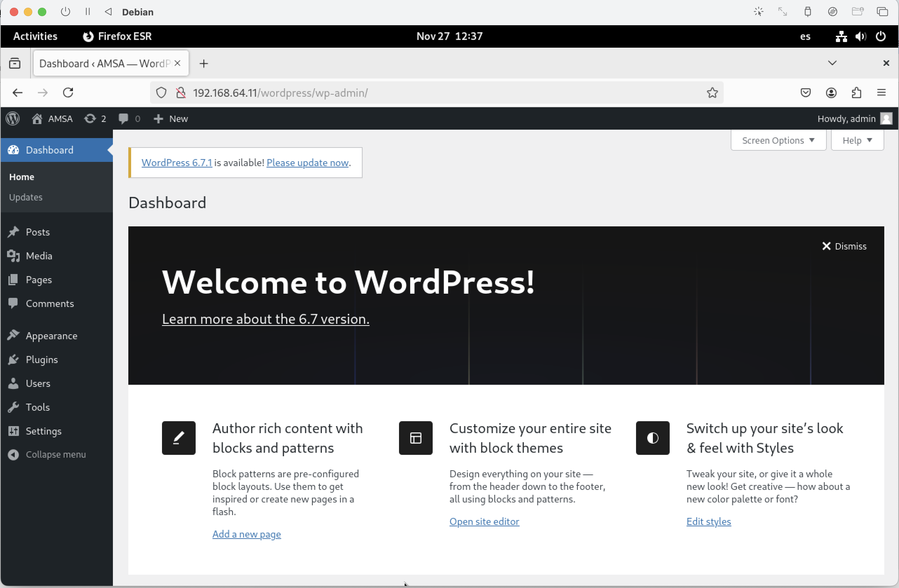Open the comments bubble in admin bar
Screen dimensions: 899x588
129,118
